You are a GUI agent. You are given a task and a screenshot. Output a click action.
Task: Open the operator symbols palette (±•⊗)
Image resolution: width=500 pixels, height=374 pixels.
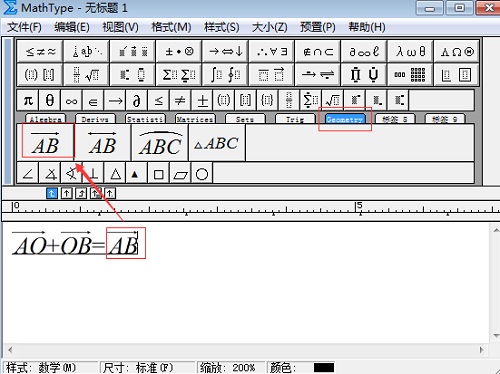tap(179, 51)
